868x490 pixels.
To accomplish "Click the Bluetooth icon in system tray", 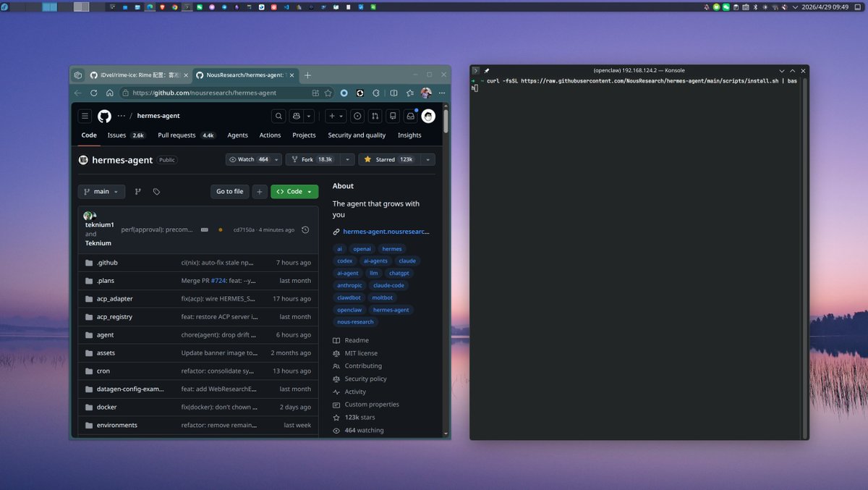I will 755,7.
